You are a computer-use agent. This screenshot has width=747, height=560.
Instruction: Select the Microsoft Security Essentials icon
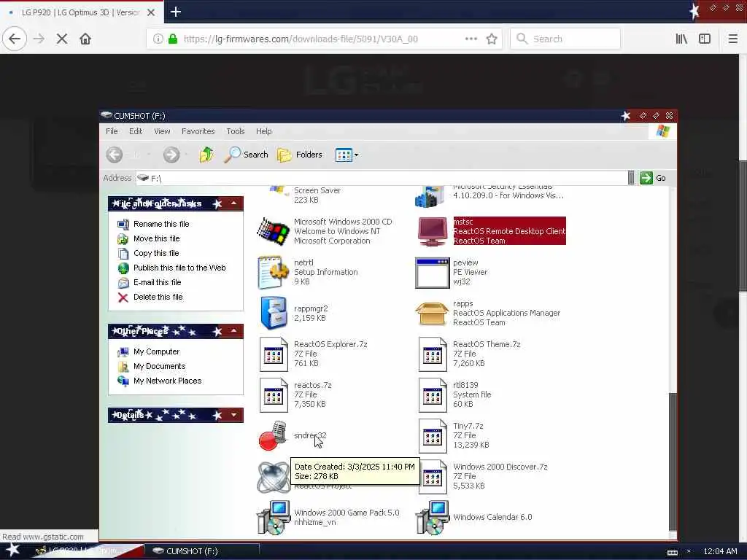[x=430, y=196]
